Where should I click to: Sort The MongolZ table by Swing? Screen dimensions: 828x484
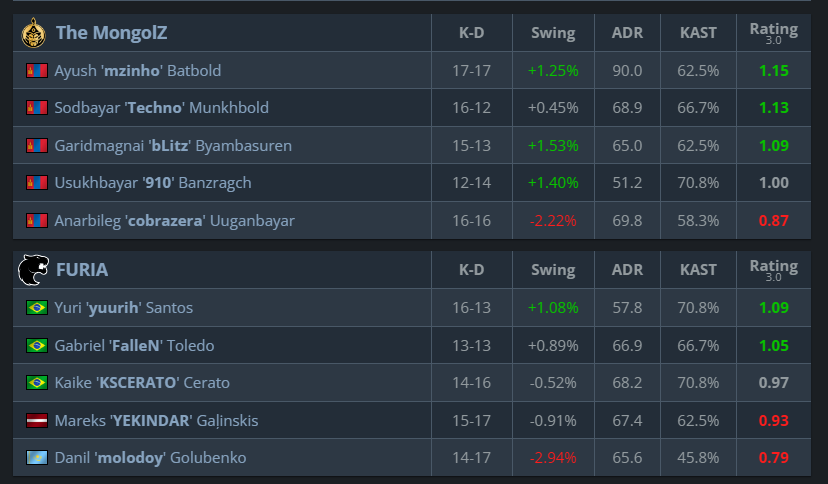click(552, 33)
